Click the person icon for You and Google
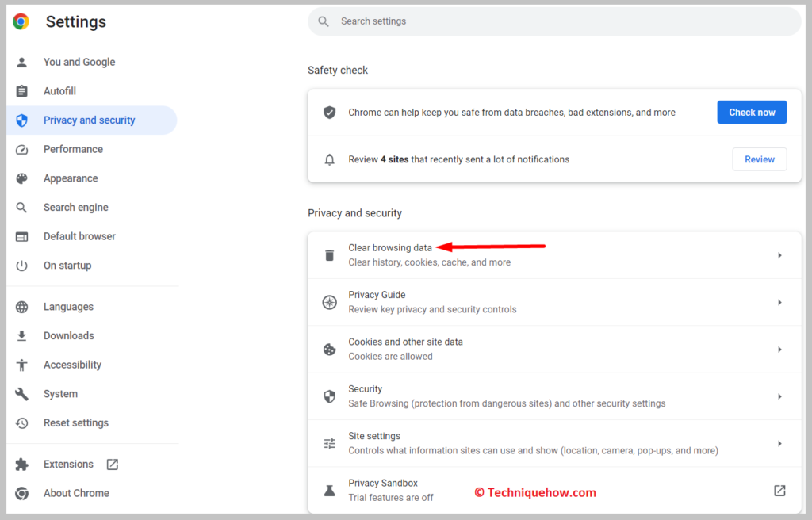 21,62
